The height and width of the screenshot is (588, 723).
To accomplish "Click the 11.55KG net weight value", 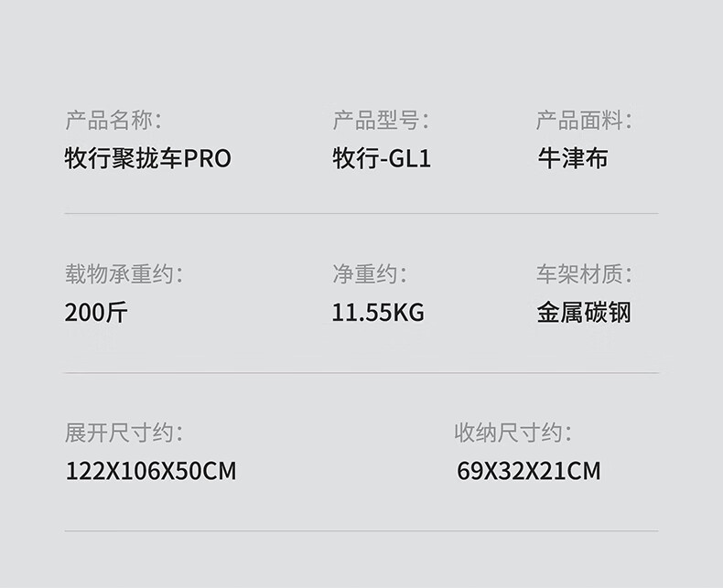I will (378, 314).
